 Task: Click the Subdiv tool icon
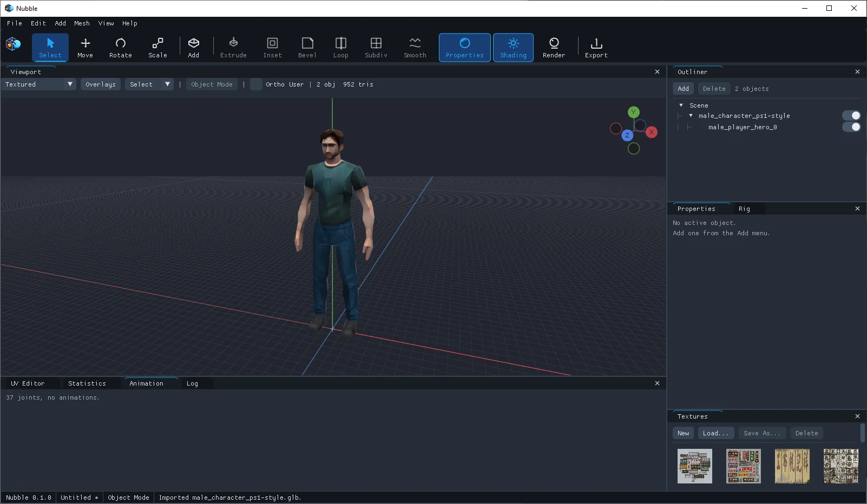(x=376, y=48)
